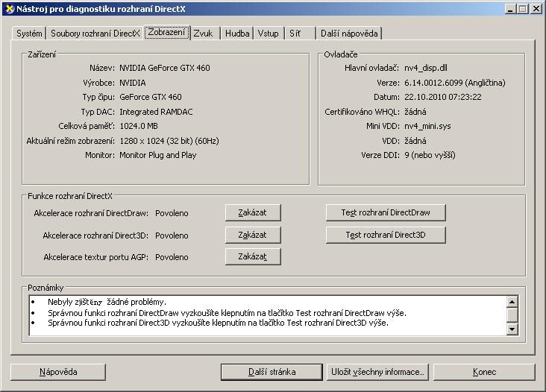Open the Další nápověda tab
Viewport: 546px width, 392px height.
[349, 34]
